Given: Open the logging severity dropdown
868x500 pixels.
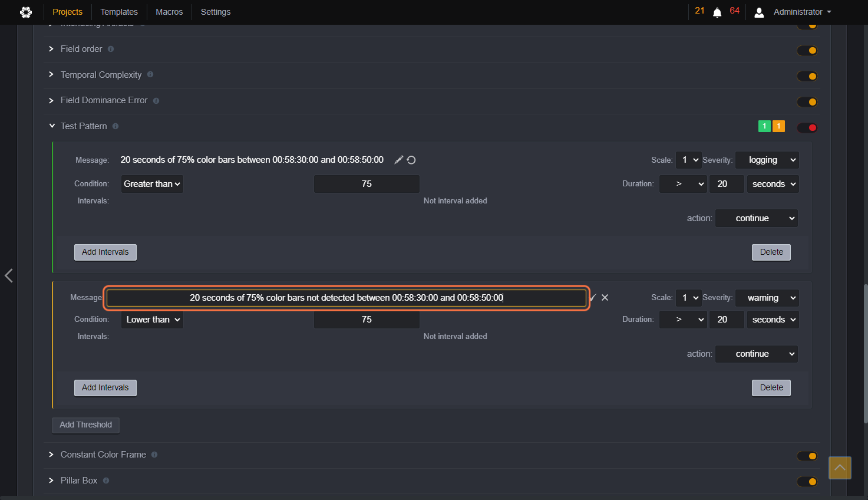Looking at the screenshot, I should coord(767,160).
